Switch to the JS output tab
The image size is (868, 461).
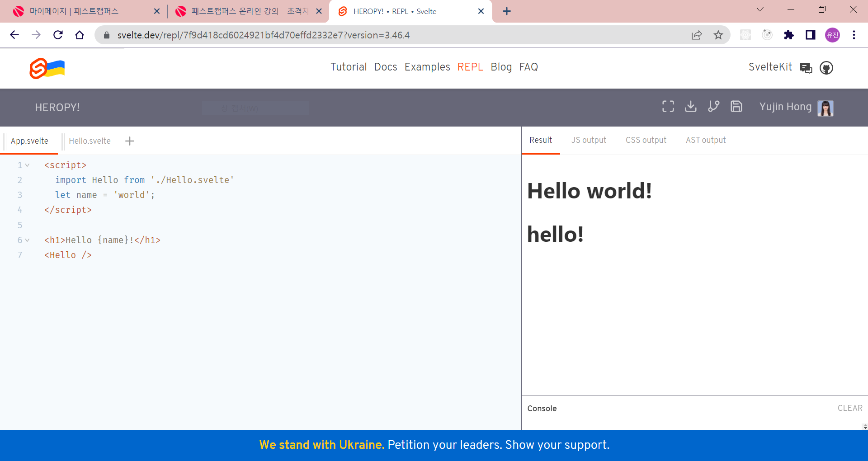pyautogui.click(x=589, y=140)
